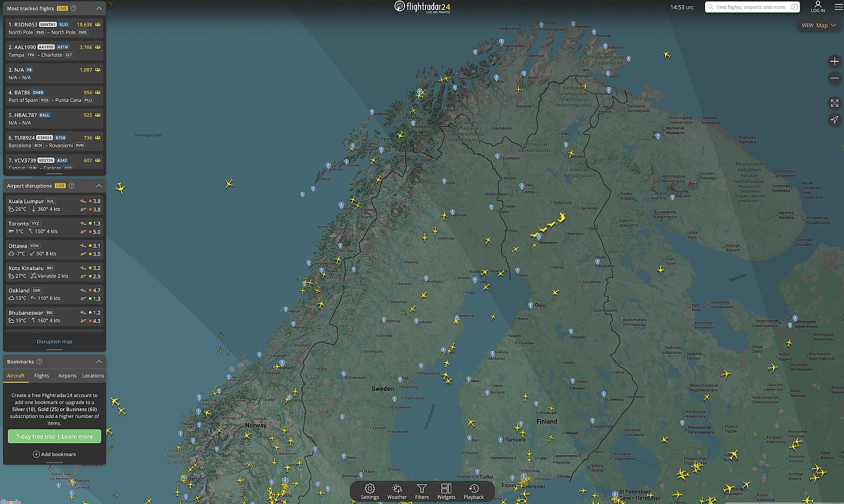This screenshot has width=844, height=504.
Task: Click the 7-day free trial button
Action: 55,436
